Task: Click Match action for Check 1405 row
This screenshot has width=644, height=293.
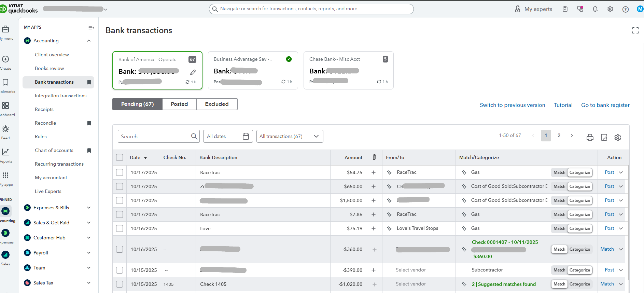Action: pyautogui.click(x=607, y=284)
